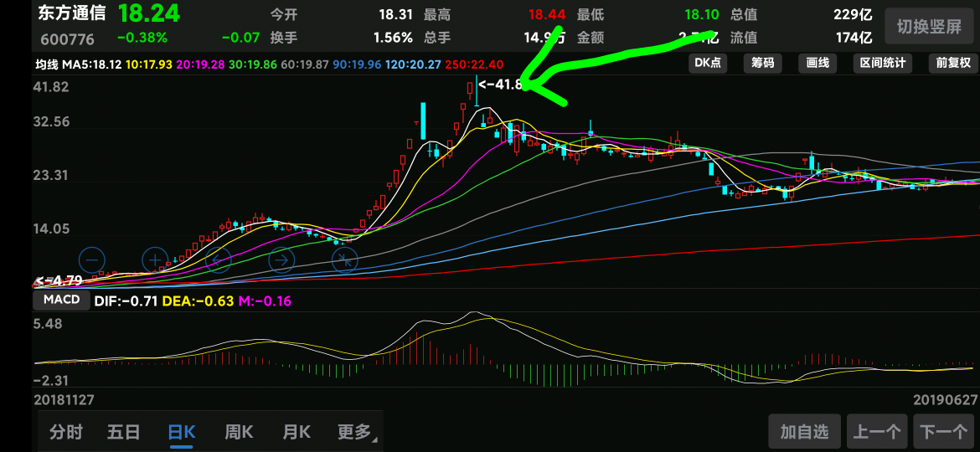Go to previous stock with 上一个

[x=877, y=431]
